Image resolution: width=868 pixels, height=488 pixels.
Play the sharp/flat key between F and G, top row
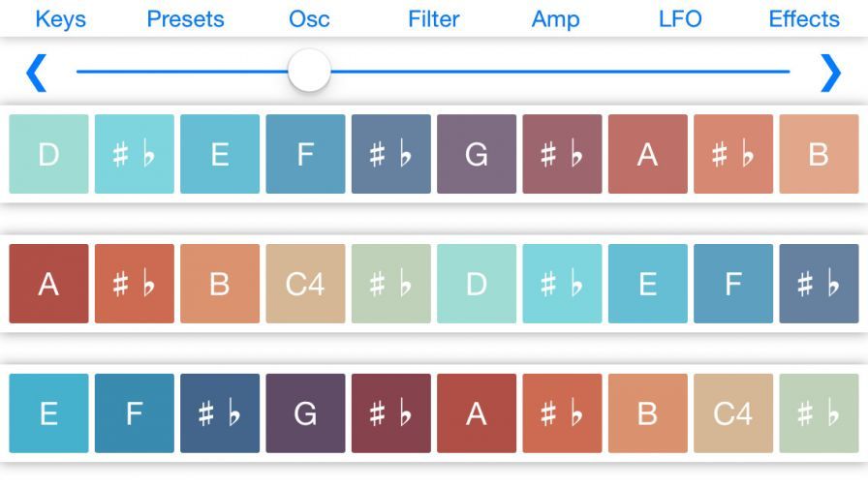pyautogui.click(x=391, y=155)
